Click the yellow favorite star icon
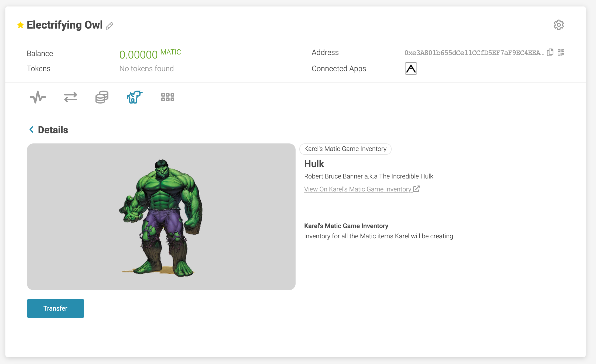This screenshot has height=364, width=596. [20, 25]
